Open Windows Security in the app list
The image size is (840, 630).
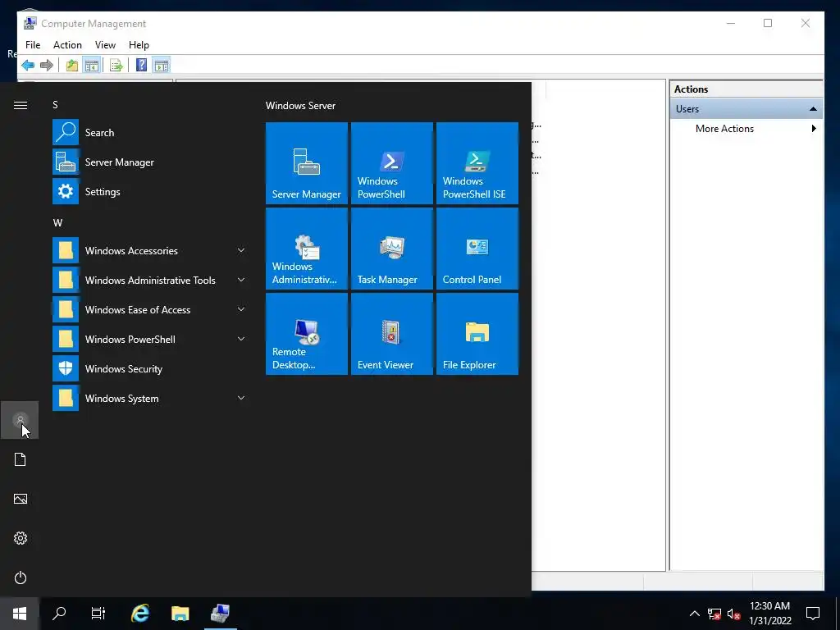[x=149, y=368]
